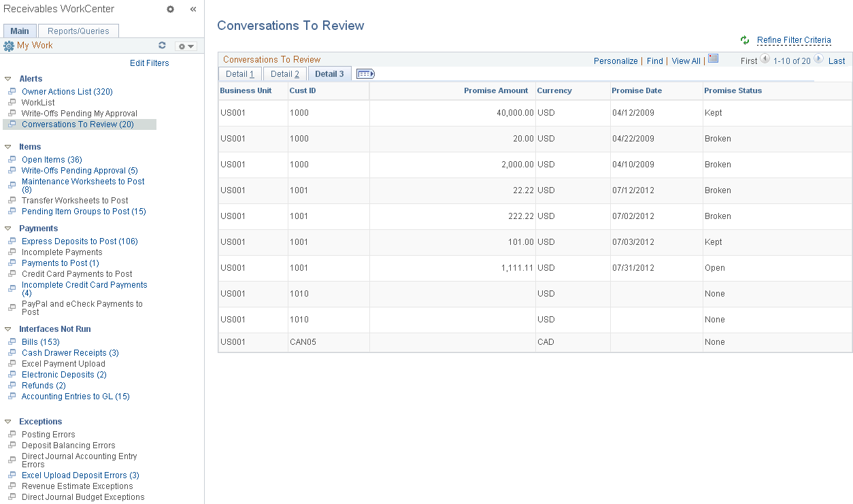Sort by Currency column header
The height and width of the screenshot is (504, 853).
pyautogui.click(x=554, y=90)
